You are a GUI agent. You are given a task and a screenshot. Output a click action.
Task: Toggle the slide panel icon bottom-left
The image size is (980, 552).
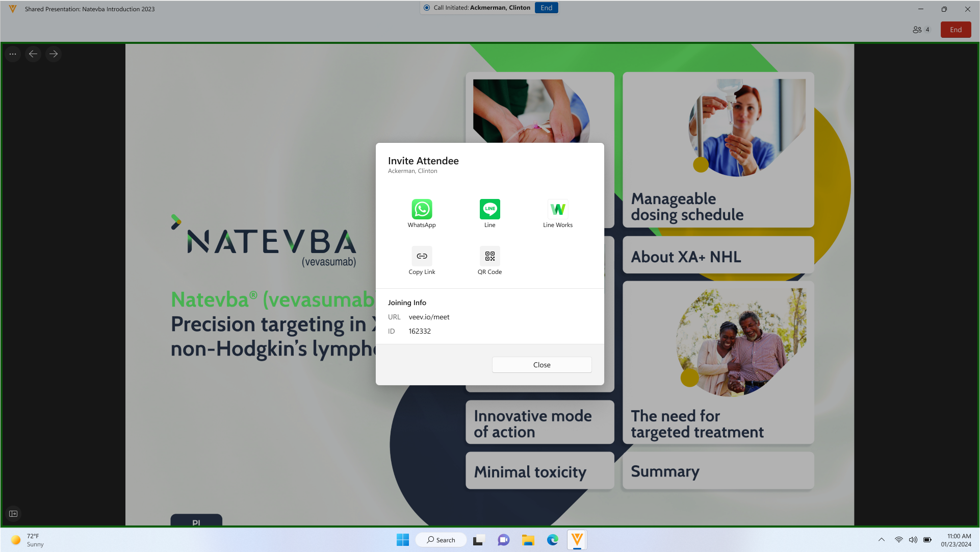point(13,514)
